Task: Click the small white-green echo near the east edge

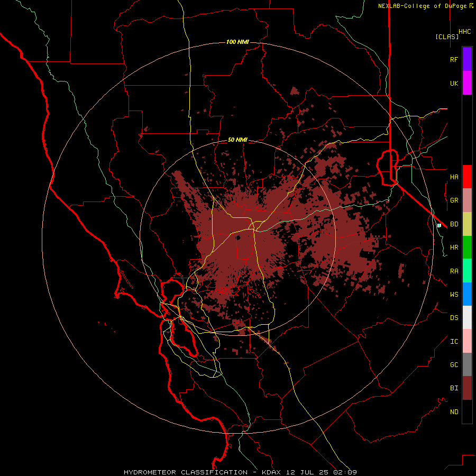Action: point(439,225)
